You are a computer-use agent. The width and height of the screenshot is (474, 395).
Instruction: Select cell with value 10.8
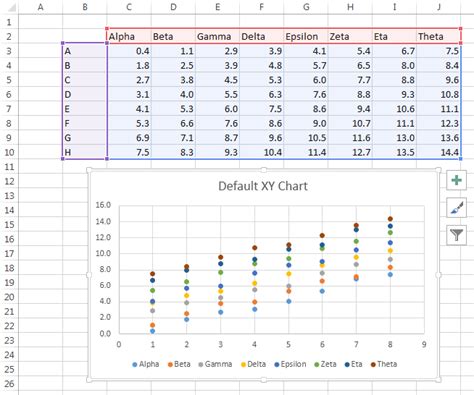pos(439,94)
